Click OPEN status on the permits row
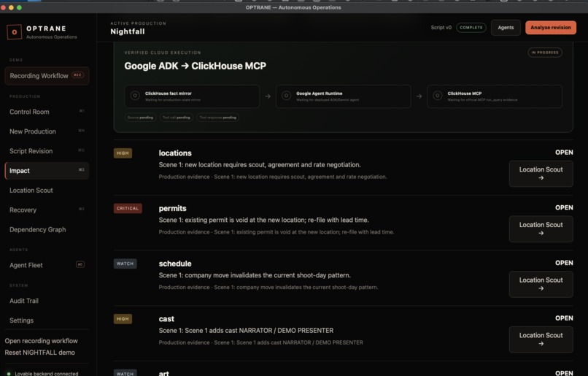 pyautogui.click(x=564, y=207)
